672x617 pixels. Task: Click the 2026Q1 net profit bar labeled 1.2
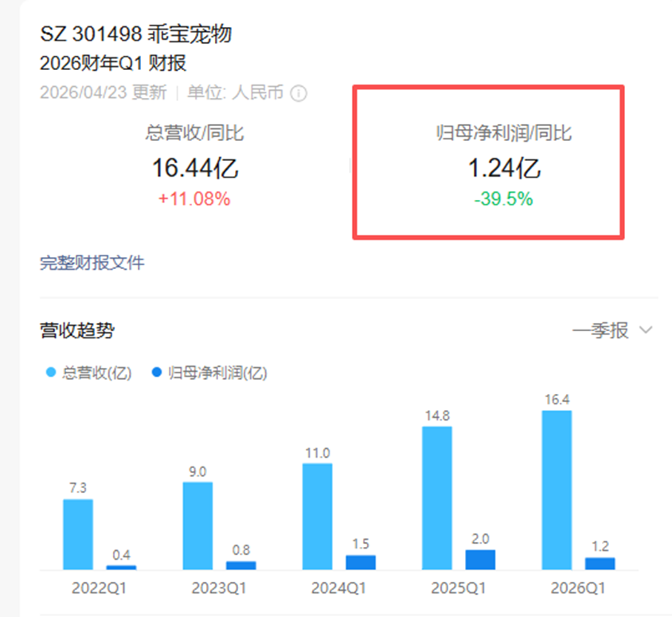click(x=600, y=564)
